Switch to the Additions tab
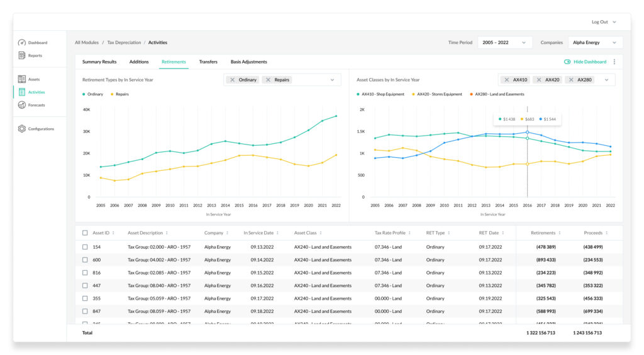The image size is (644, 355). (x=139, y=62)
